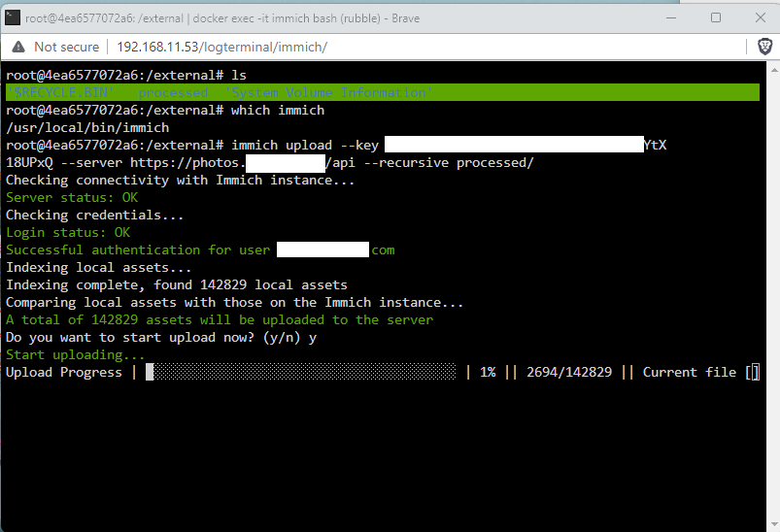Maximize the Brave terminal window

click(716, 17)
